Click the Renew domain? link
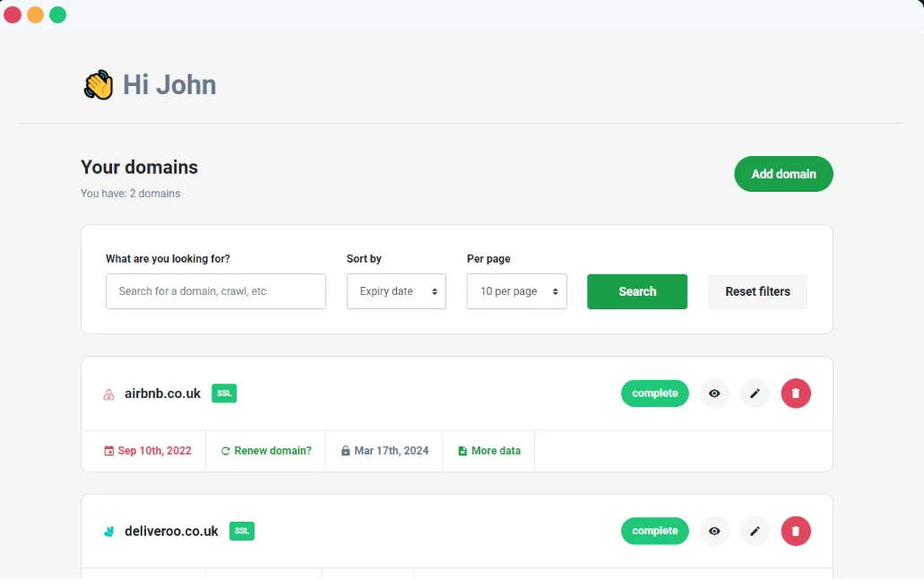Image resolution: width=924 pixels, height=580 pixels. [x=272, y=451]
